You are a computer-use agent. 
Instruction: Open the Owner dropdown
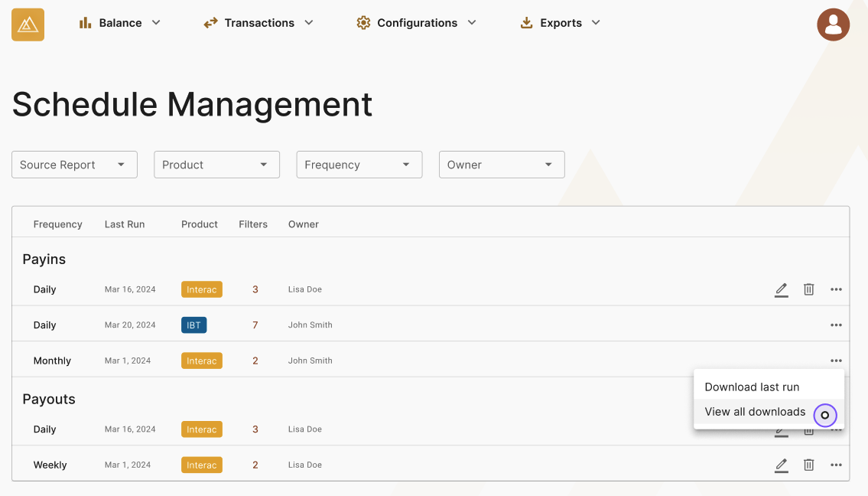(502, 164)
